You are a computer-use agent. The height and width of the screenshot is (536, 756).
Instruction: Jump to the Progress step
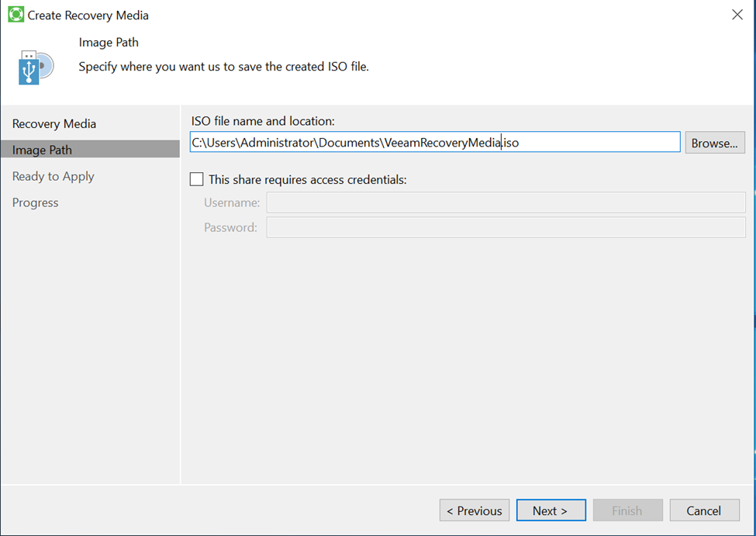pyautogui.click(x=36, y=202)
